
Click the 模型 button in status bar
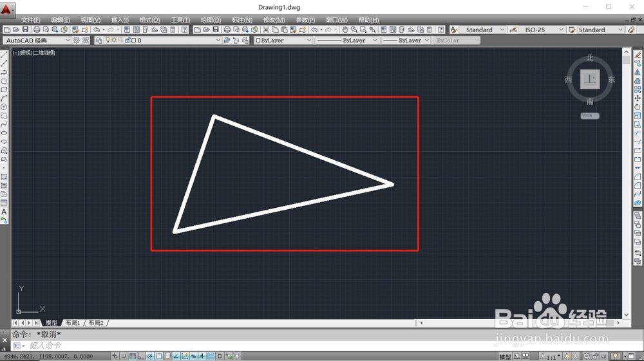[505, 357]
